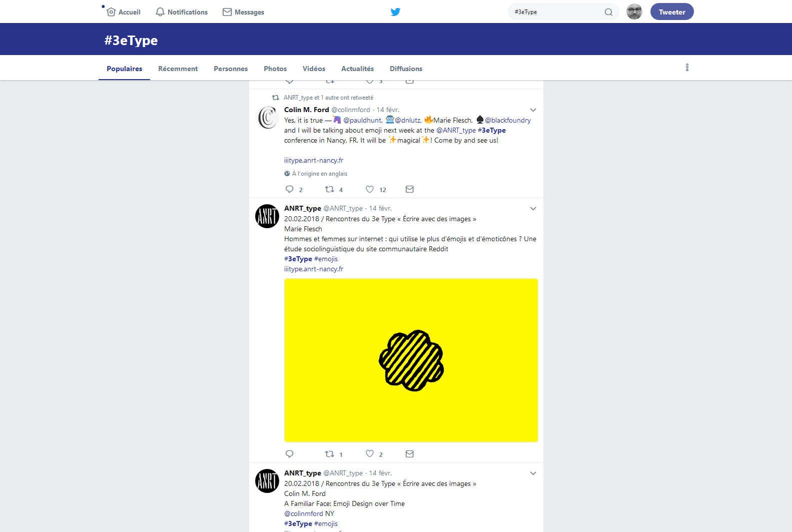
Task: Switch to the Récemment tab
Action: pos(178,69)
